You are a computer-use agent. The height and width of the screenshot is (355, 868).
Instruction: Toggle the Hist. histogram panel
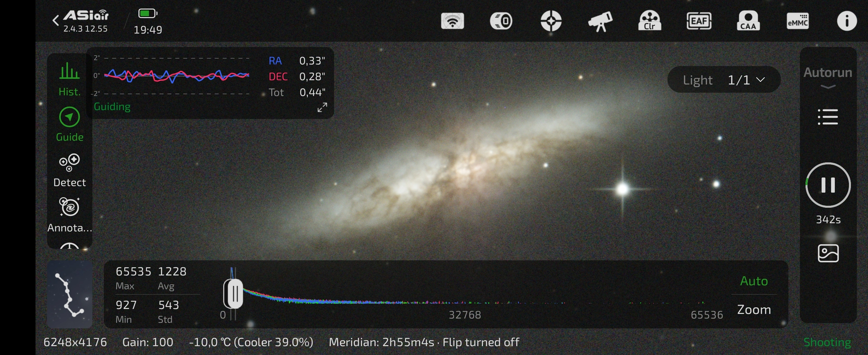pos(69,79)
